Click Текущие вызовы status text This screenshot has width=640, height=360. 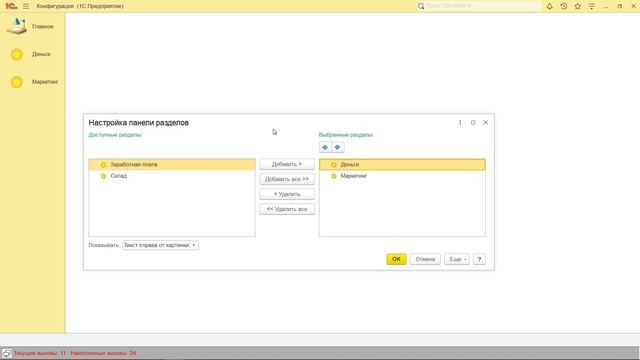click(40, 353)
